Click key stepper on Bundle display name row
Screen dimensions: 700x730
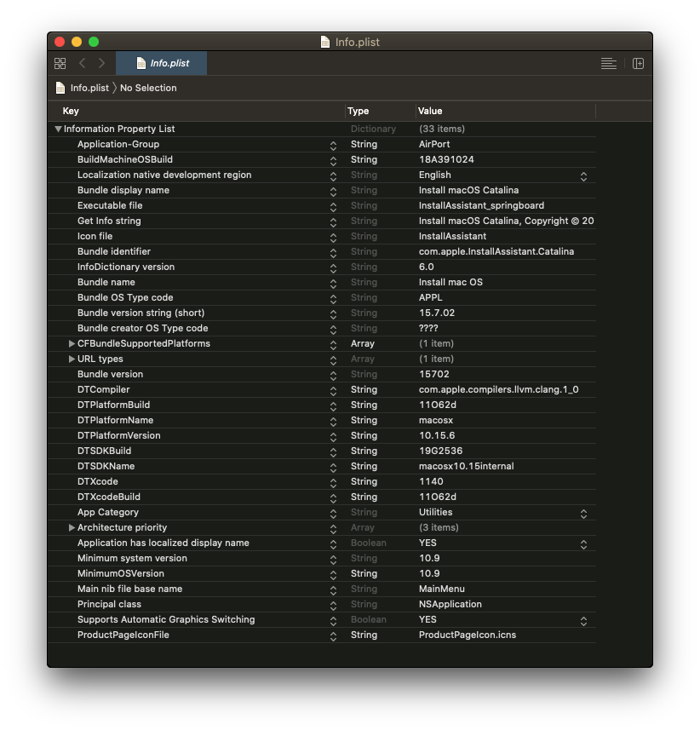pos(333,192)
